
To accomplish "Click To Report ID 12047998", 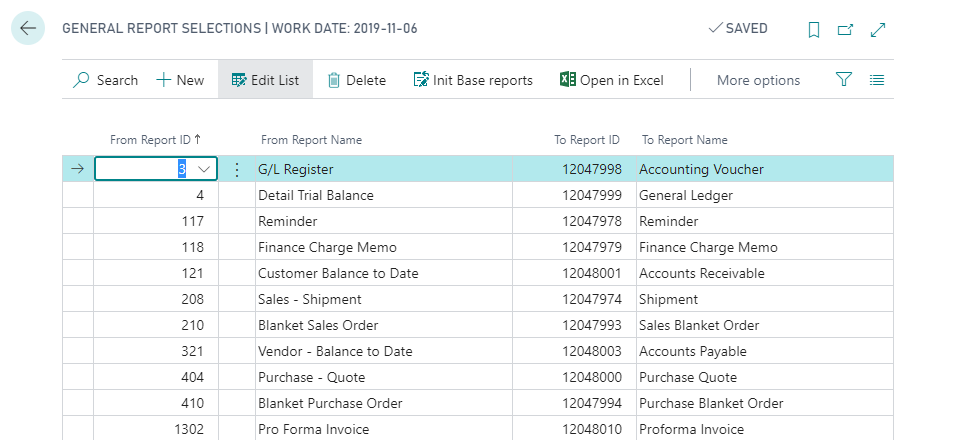I will point(574,169).
